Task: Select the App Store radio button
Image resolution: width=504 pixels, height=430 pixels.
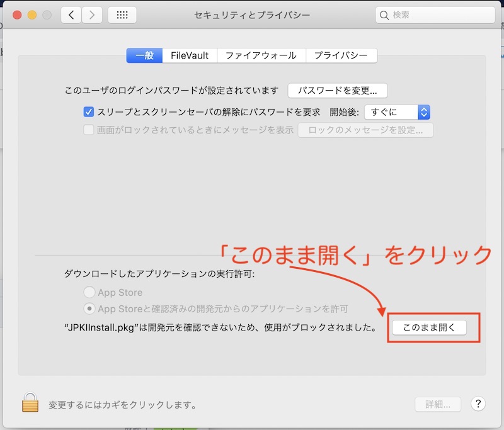Action: click(x=89, y=292)
